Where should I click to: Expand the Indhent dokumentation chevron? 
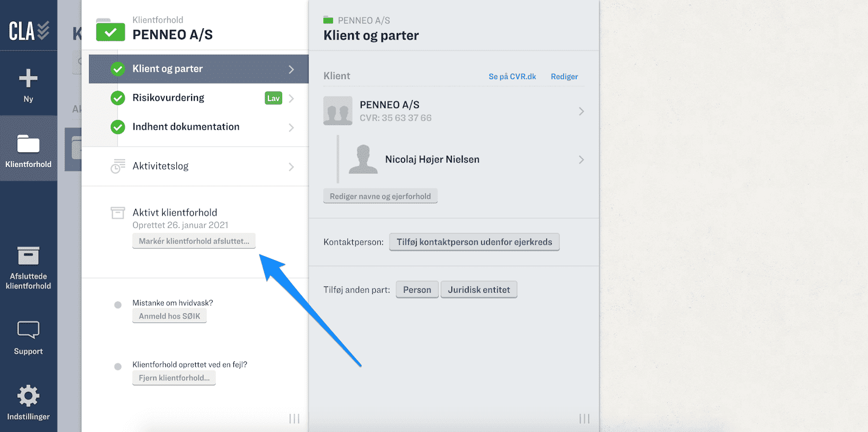tap(291, 128)
